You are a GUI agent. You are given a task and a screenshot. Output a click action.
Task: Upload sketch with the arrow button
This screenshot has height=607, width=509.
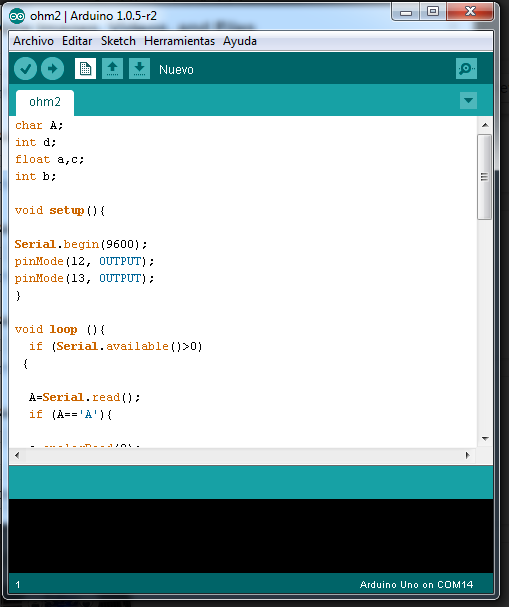[53, 69]
